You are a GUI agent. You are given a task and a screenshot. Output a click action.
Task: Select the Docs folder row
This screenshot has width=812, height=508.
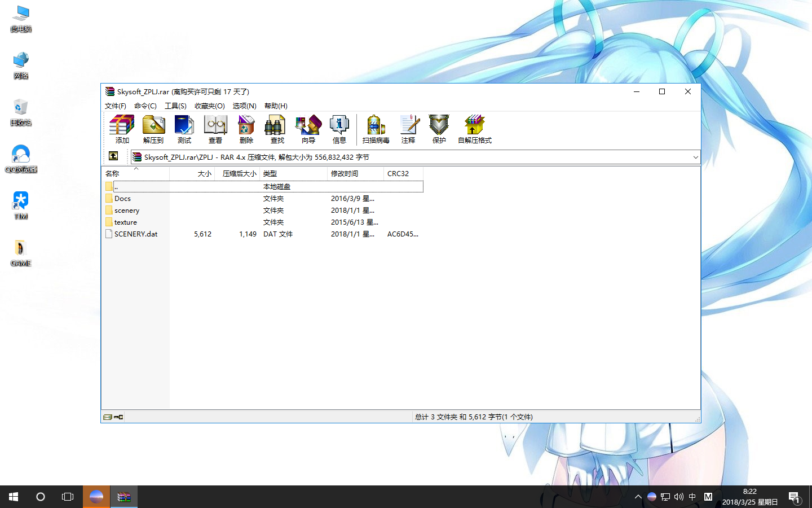tap(263, 199)
